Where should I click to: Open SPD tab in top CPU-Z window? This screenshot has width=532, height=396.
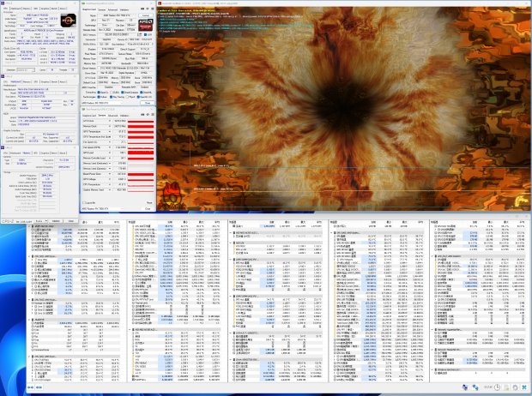36,8
